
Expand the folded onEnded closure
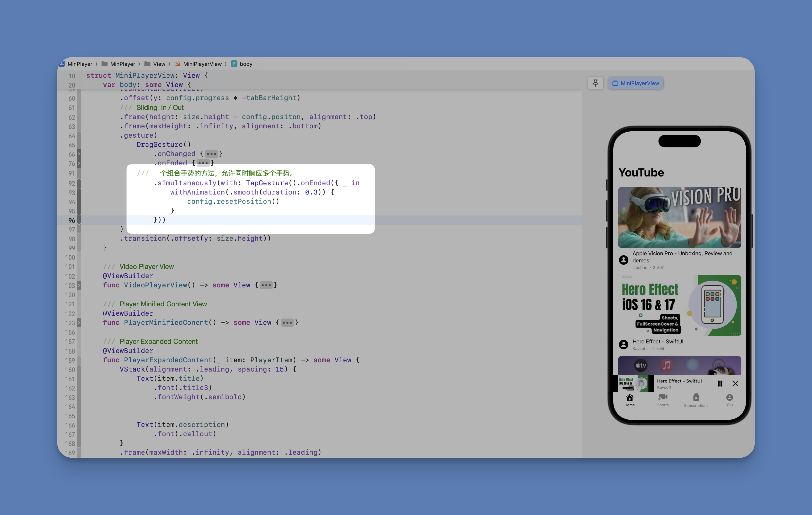[x=203, y=163]
